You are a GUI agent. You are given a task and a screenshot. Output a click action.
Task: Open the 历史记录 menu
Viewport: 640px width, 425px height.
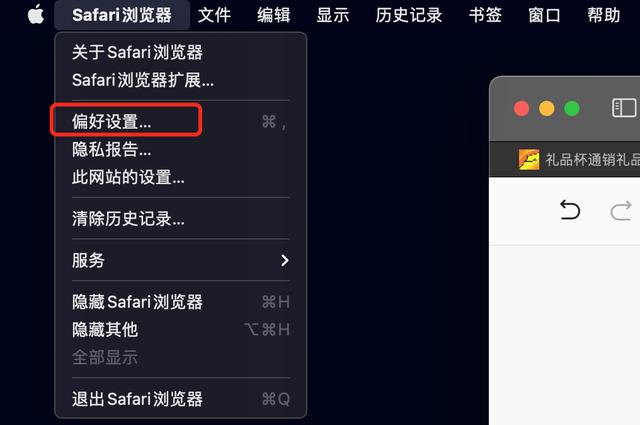pos(409,15)
